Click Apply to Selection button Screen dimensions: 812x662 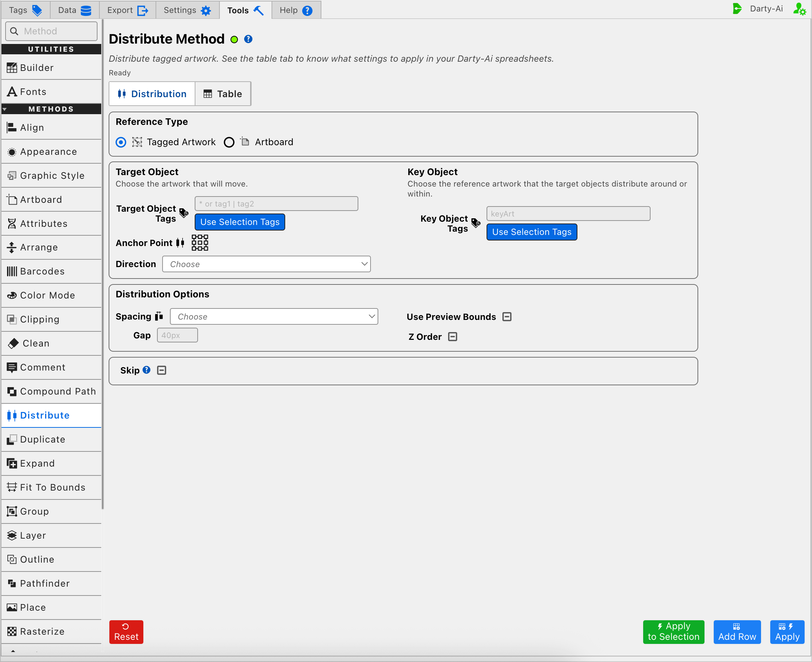click(x=673, y=632)
